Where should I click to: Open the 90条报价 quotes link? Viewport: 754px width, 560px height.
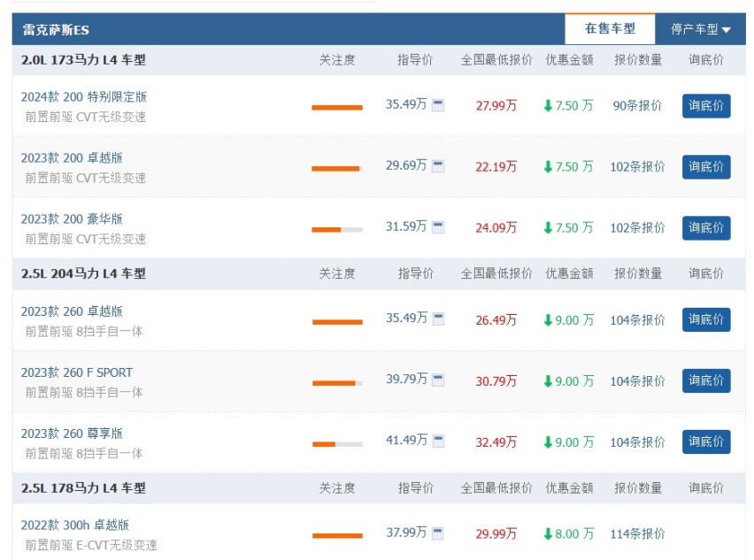click(637, 106)
